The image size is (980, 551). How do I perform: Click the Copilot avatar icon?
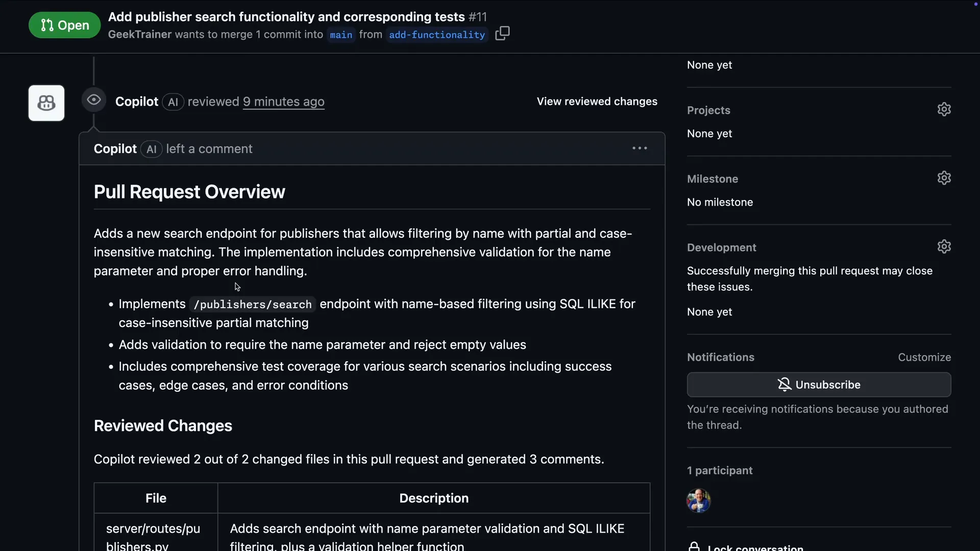(46, 103)
